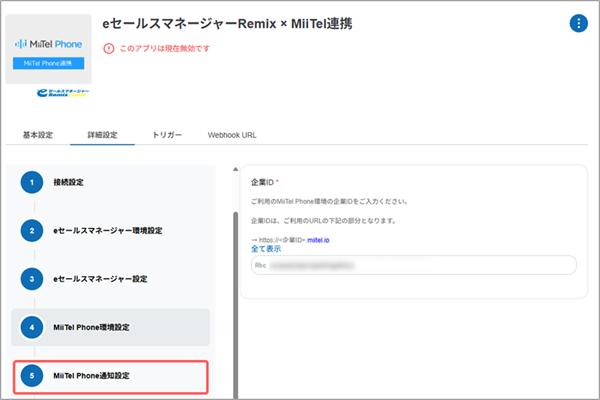Image resolution: width=600 pixels, height=400 pixels.
Task: Select the MiiTel Phone環境設定 step
Action: 105,327
